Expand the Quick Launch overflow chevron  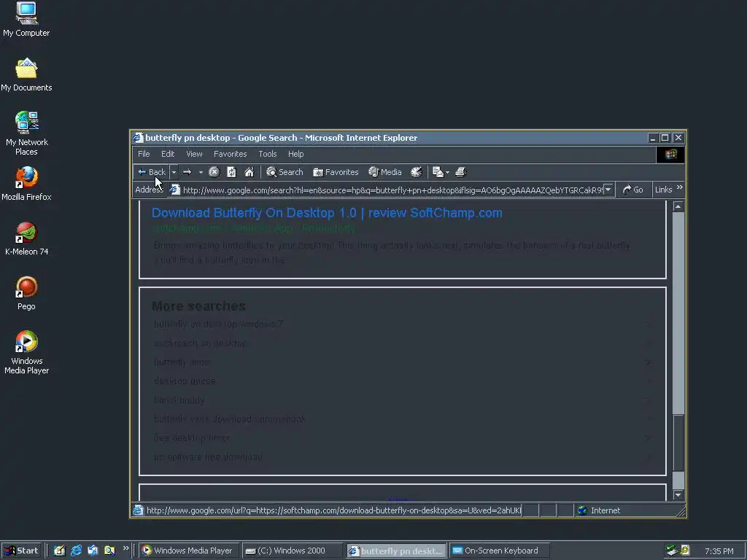(125, 548)
